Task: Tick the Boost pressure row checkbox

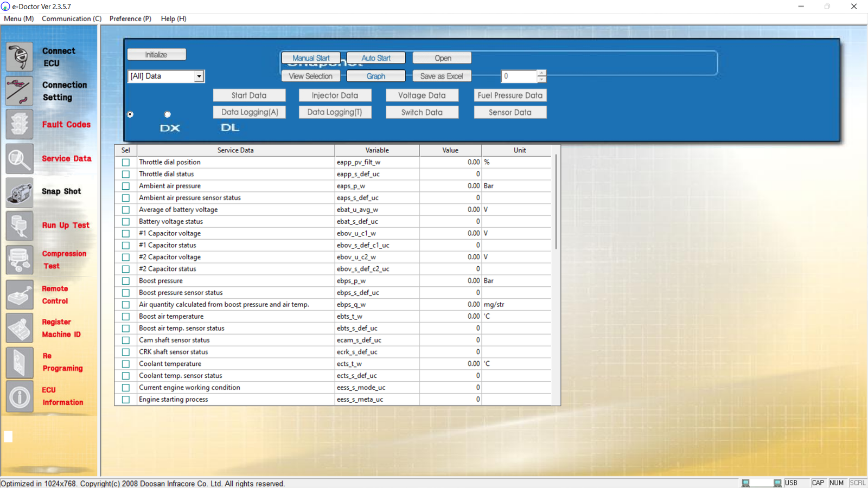Action: point(126,281)
